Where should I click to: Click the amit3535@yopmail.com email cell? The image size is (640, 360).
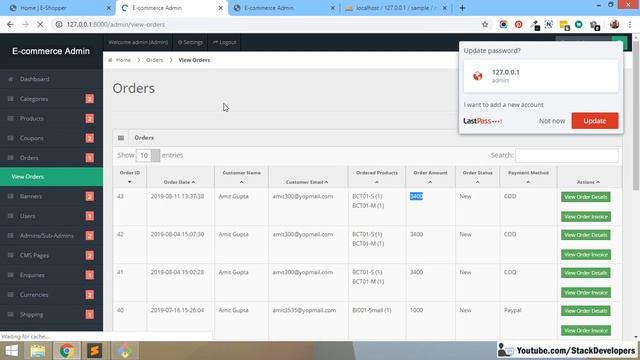(x=304, y=310)
